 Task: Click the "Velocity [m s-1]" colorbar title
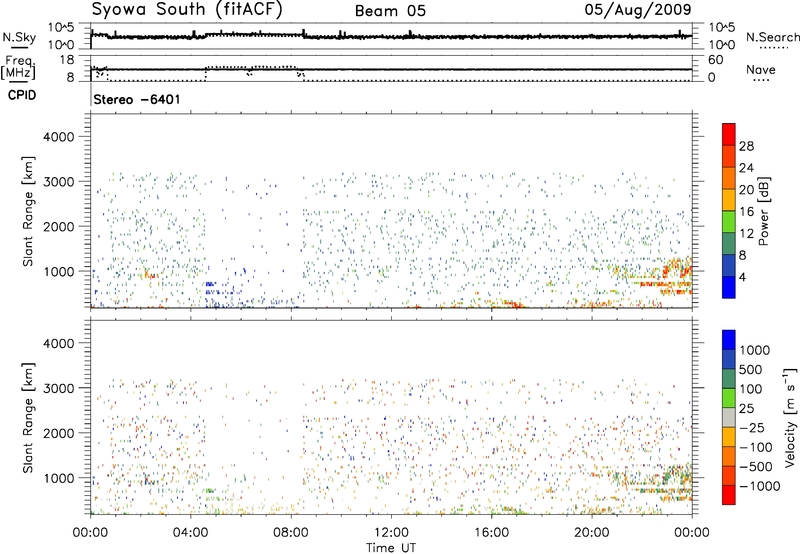pos(790,417)
